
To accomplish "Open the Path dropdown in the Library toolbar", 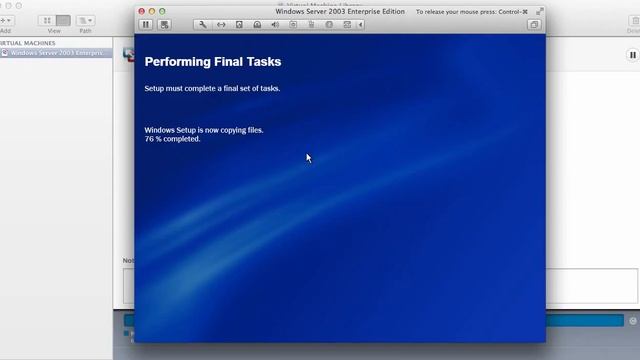I will 85,20.
